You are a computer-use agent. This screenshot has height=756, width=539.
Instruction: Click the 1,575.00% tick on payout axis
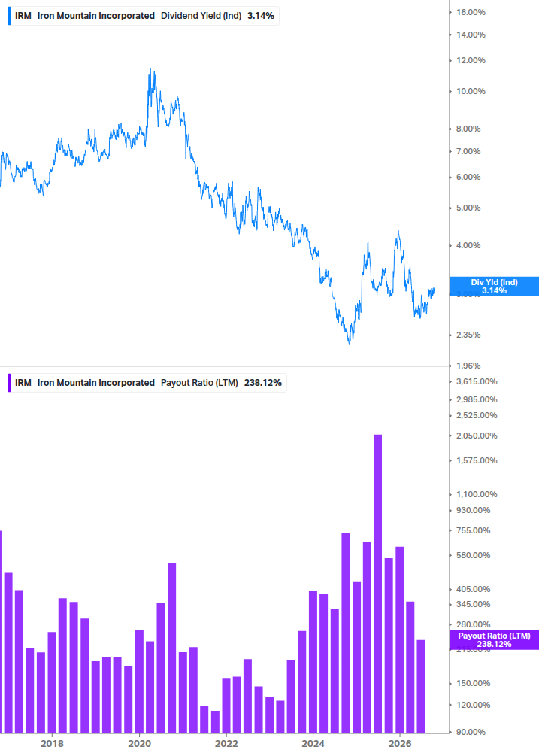[x=477, y=460]
